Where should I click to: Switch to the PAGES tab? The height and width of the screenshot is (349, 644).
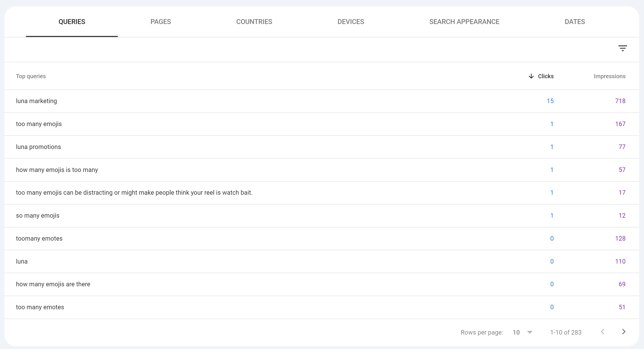click(160, 21)
